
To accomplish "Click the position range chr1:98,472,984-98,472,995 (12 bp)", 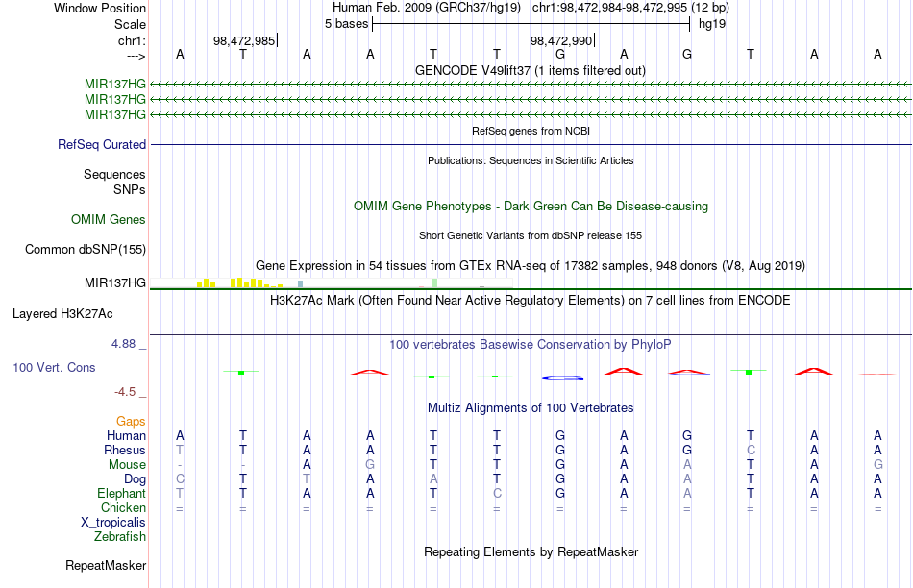I will point(630,8).
